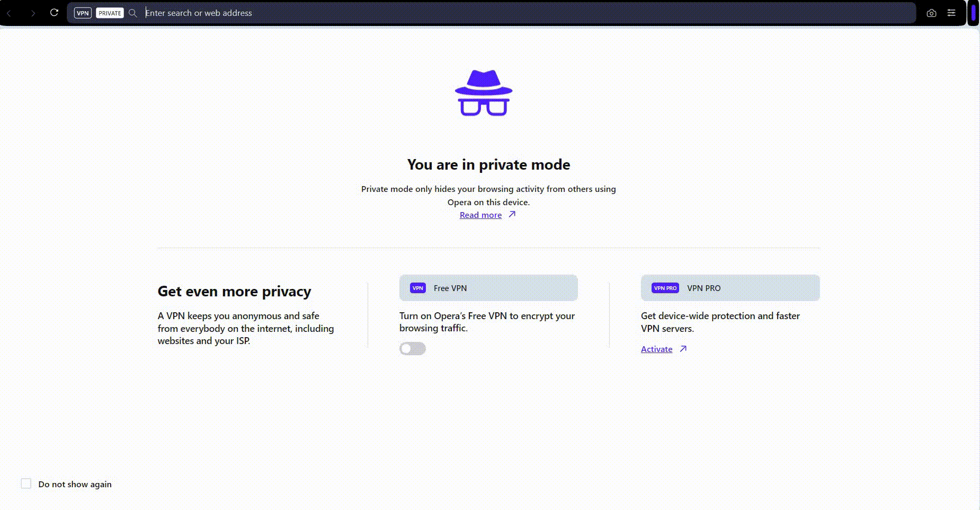Reload the current page
The image size is (980, 510).
click(54, 13)
